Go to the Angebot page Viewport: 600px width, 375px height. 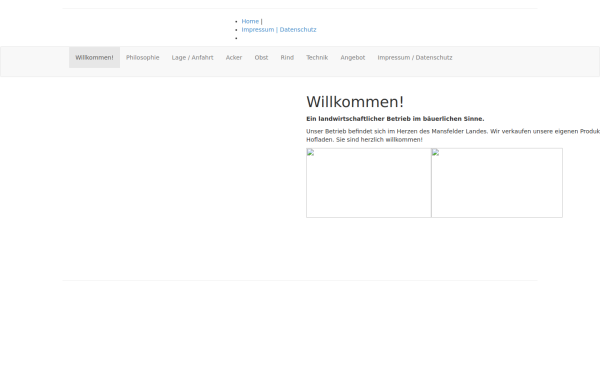tap(353, 58)
